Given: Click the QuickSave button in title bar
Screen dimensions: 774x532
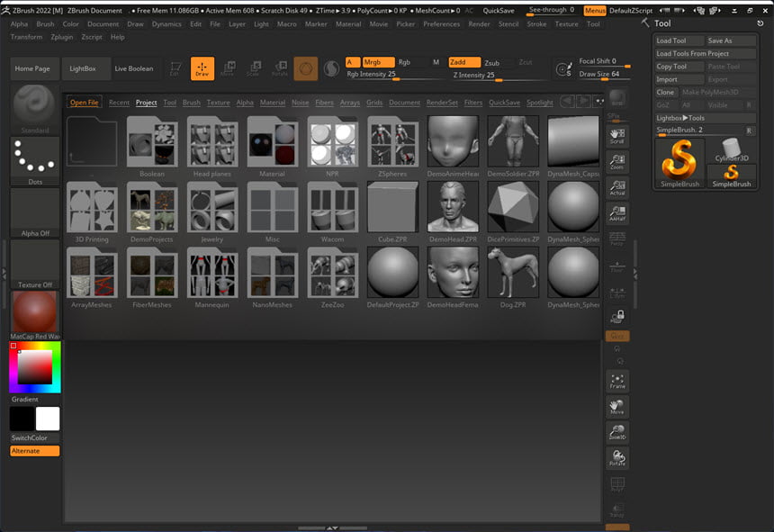Looking at the screenshot, I should point(498,11).
